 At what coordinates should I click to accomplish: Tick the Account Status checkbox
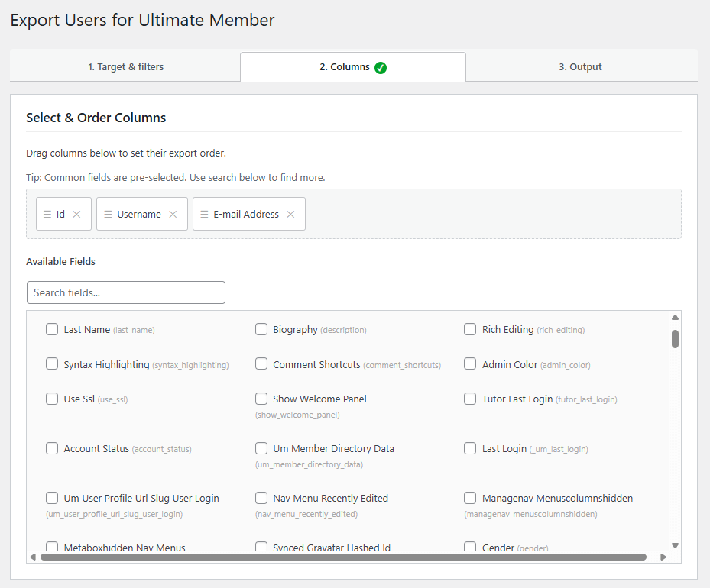tap(52, 448)
